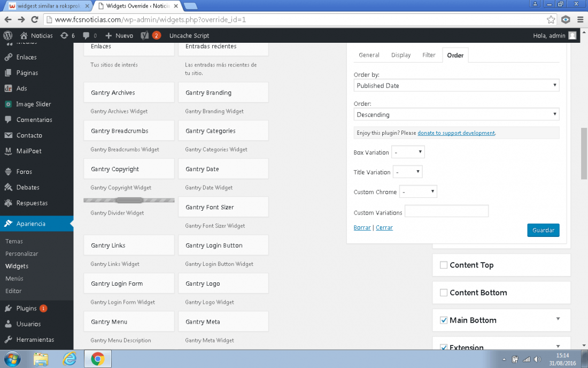Open Windows Start button
Image resolution: width=588 pixels, height=368 pixels.
[x=12, y=359]
